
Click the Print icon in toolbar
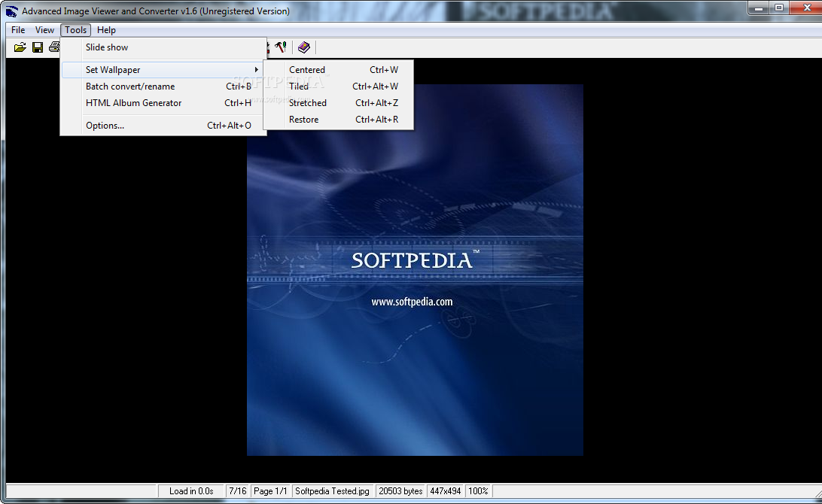point(54,47)
